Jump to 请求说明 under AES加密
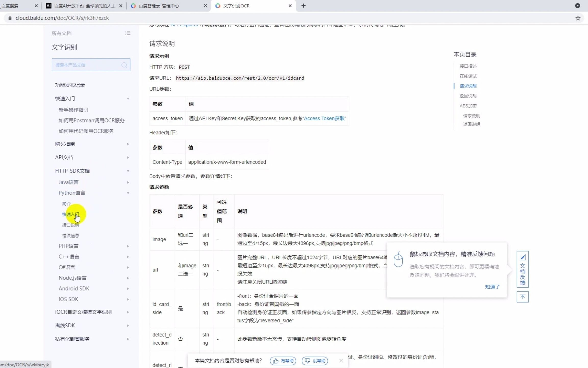 tap(471, 116)
